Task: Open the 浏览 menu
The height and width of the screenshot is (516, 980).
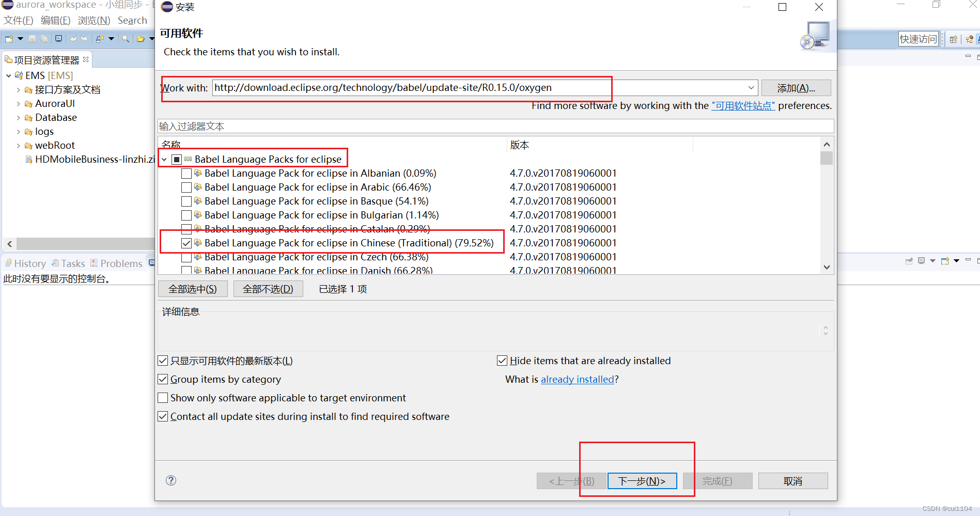Action: click(94, 21)
